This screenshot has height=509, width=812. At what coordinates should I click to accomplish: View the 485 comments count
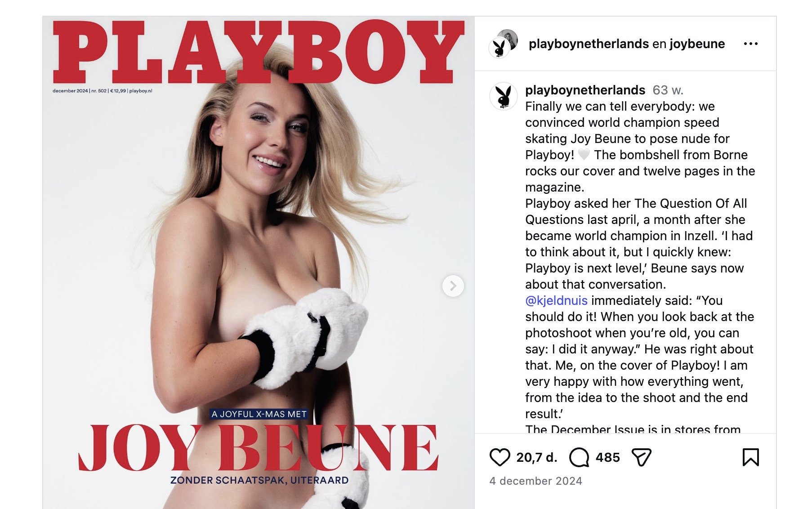(x=607, y=457)
